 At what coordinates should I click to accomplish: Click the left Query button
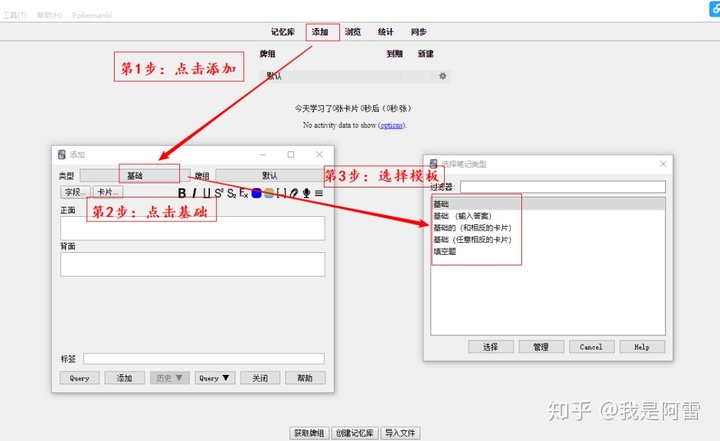(x=79, y=378)
